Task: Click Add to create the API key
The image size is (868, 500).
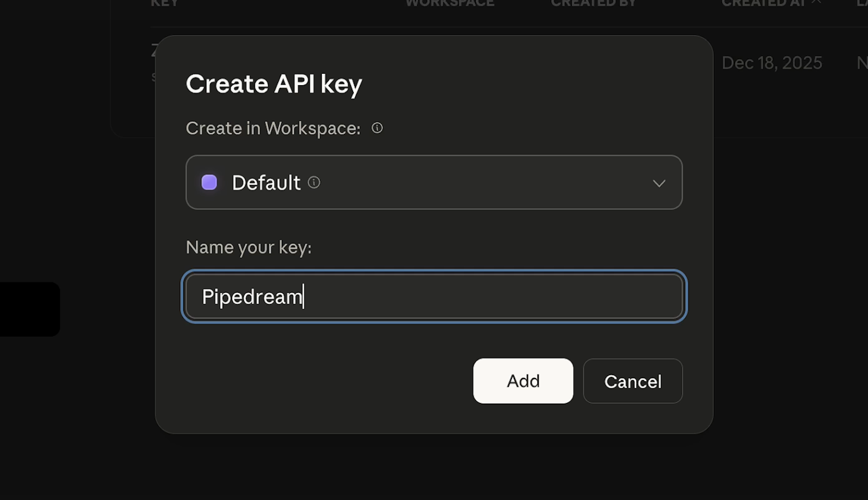Action: [x=522, y=381]
